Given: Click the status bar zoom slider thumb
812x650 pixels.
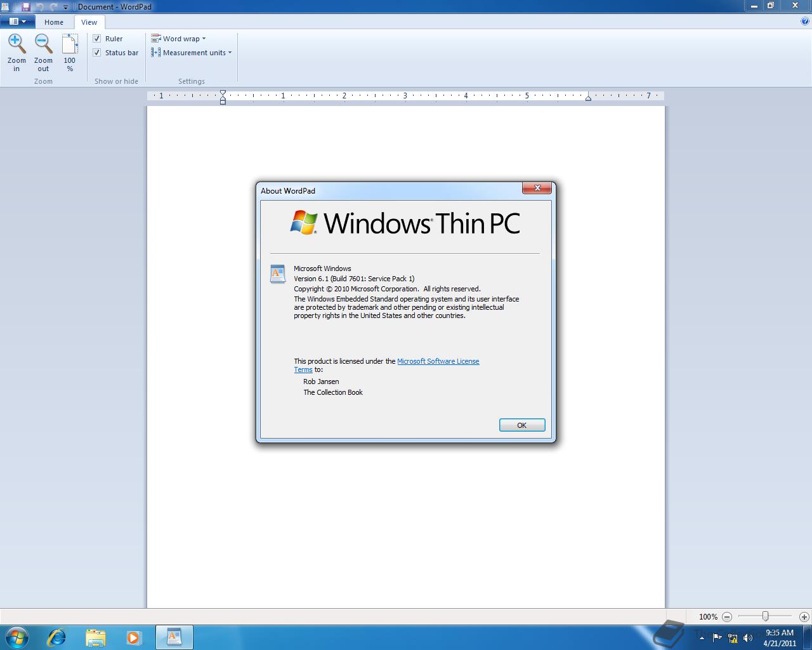Looking at the screenshot, I should [x=766, y=616].
